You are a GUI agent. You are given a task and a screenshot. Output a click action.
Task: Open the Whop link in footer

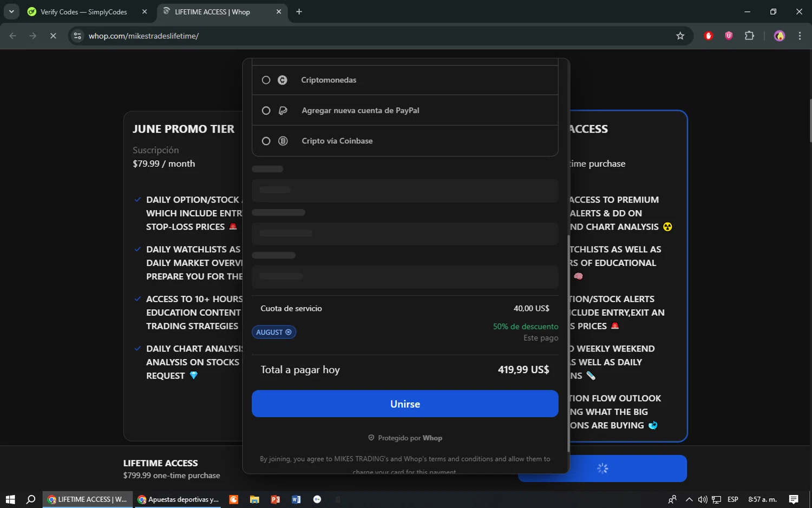click(432, 438)
